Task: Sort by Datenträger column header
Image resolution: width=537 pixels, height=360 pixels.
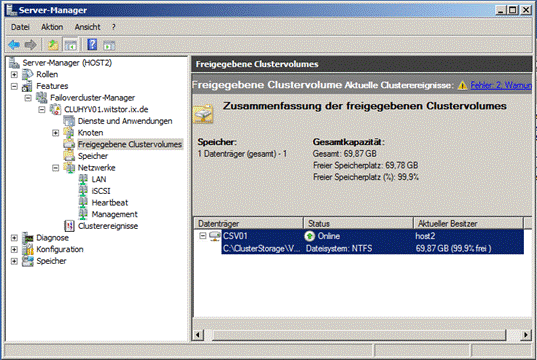Action: [249, 223]
